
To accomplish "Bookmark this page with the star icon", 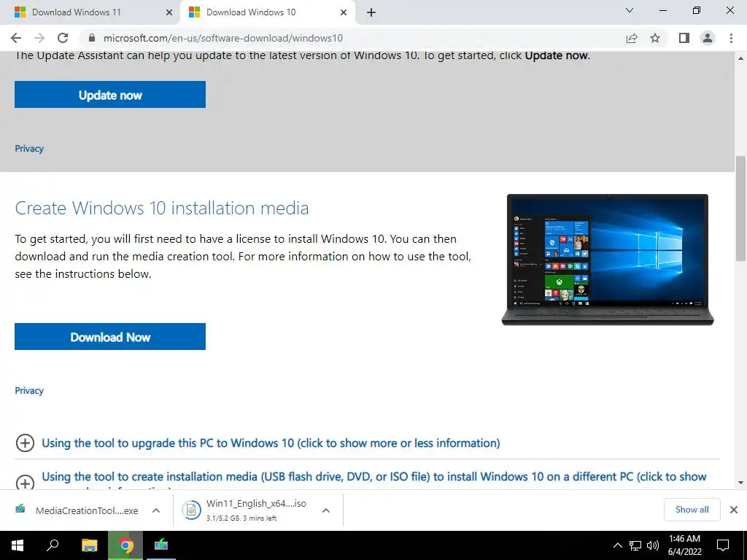I will (x=655, y=38).
